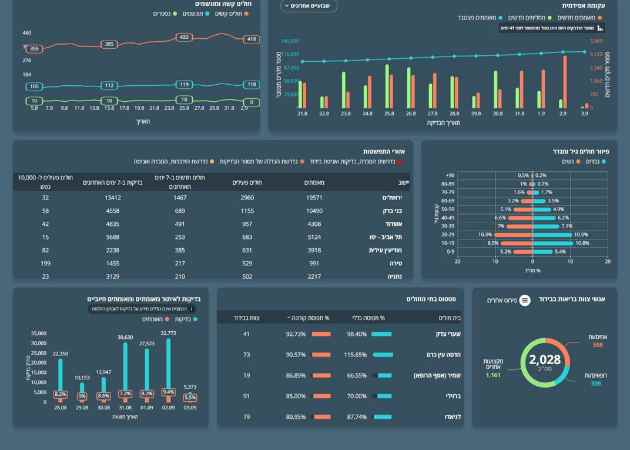
Task: Click the 115.65% general occupancy value
Action: [x=356, y=355]
